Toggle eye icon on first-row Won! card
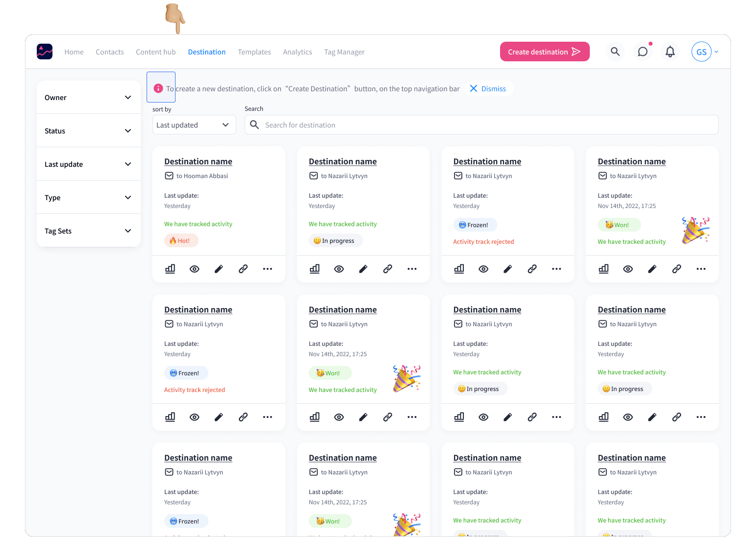756x548 pixels. (628, 269)
